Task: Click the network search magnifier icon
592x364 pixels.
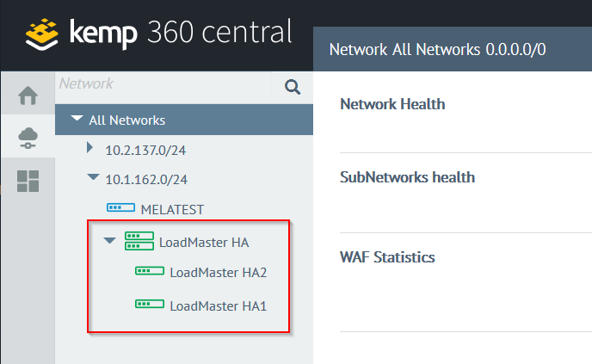Action: [293, 87]
